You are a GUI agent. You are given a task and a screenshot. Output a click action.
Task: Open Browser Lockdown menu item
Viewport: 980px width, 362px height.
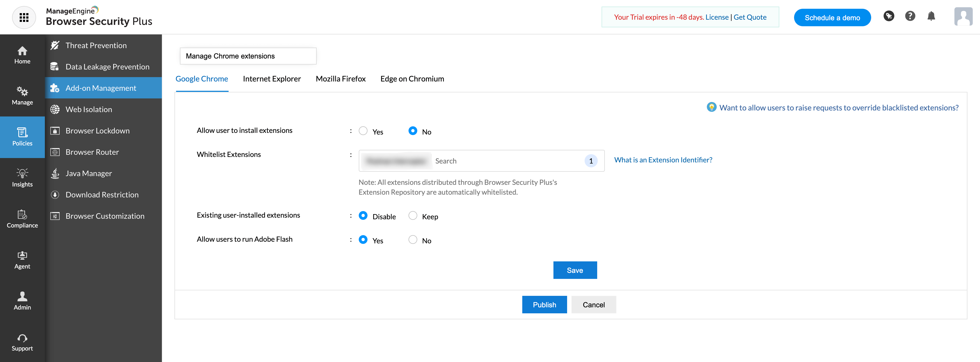click(97, 131)
